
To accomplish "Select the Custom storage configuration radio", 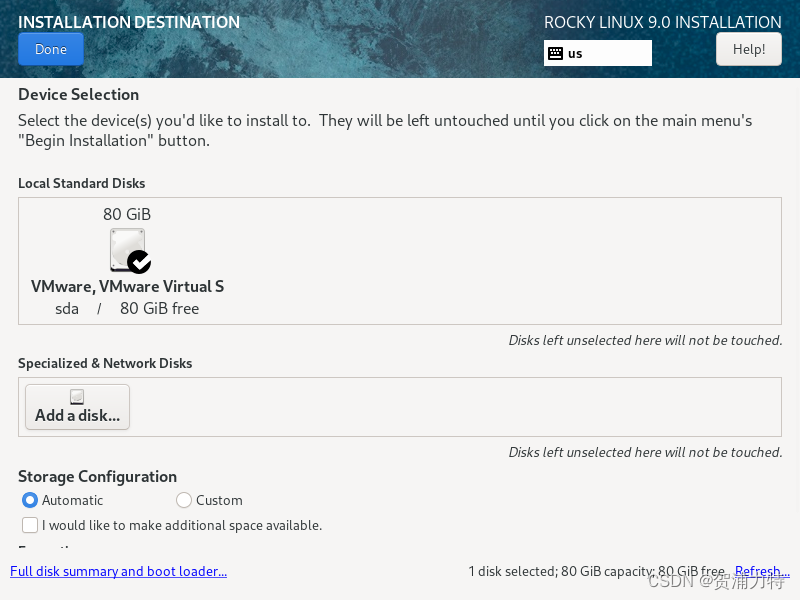I will pyautogui.click(x=184, y=500).
